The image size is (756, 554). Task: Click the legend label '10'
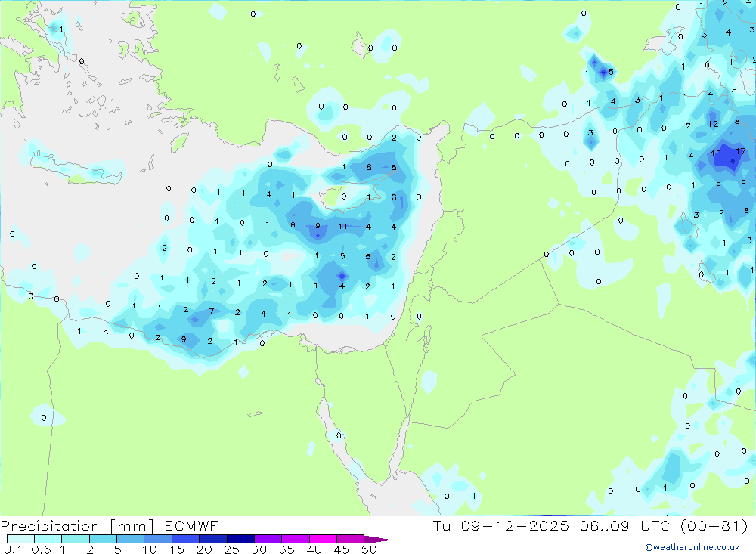tap(150, 549)
